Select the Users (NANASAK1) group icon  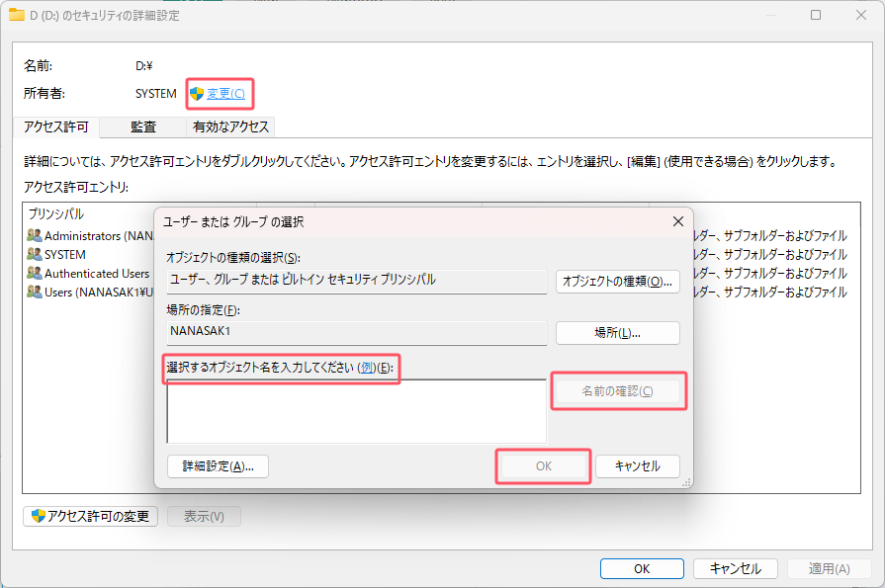[35, 292]
